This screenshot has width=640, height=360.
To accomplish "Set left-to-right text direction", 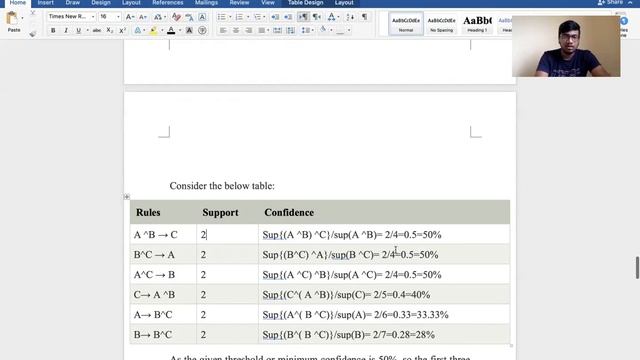I will [303, 17].
